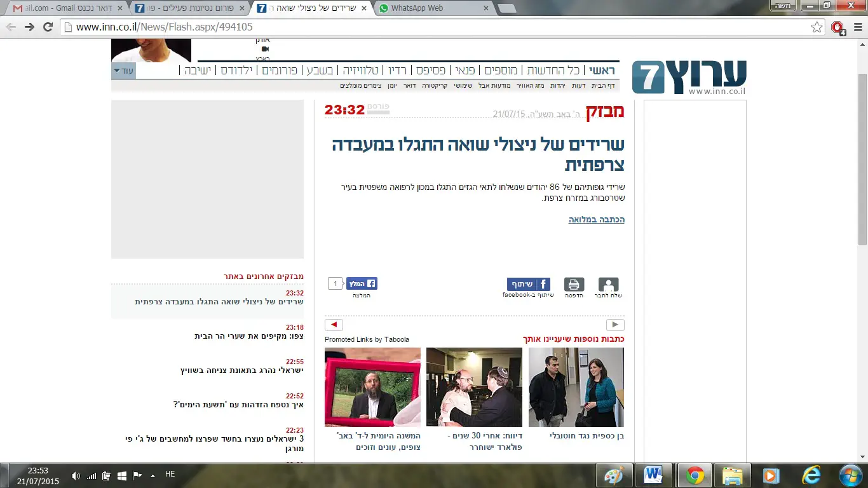Click the volume speaker icon in tray
This screenshot has height=488, width=868.
point(76,475)
